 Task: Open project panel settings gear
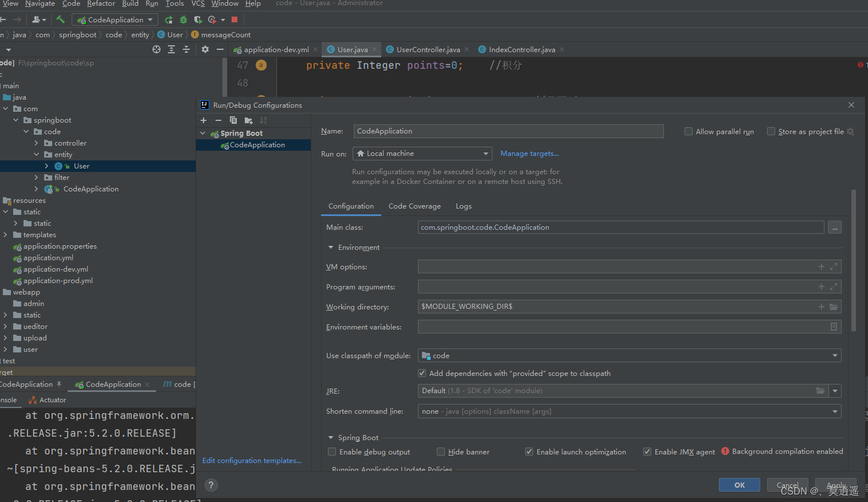click(x=205, y=50)
